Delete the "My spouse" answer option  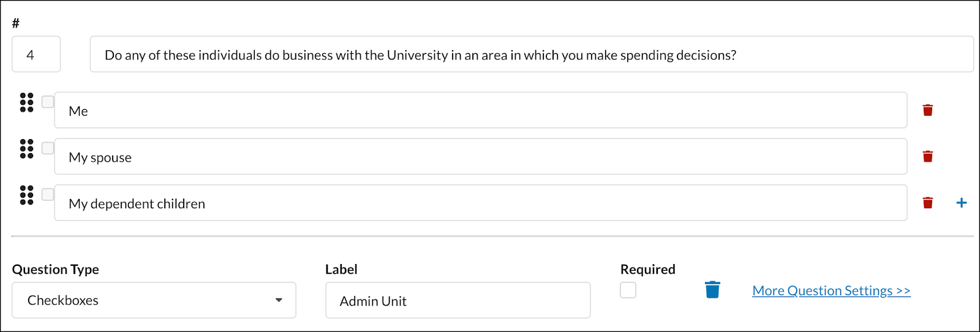pyautogui.click(x=928, y=156)
